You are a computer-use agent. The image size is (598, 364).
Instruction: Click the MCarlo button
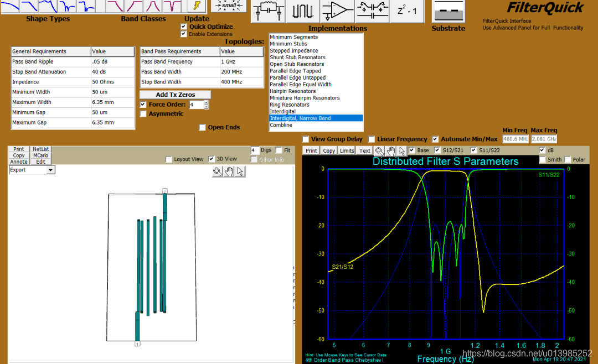41,155
